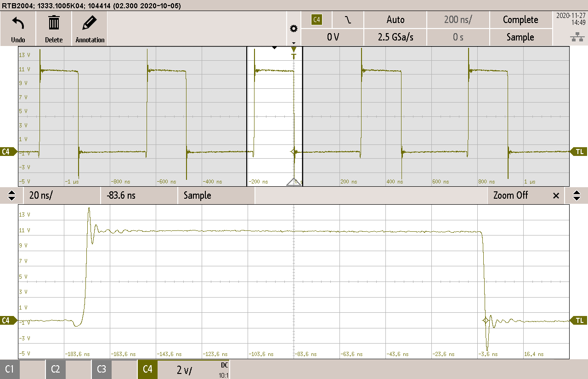Change the 200 ns/ timebase setting
This screenshot has width=588, height=379.
click(458, 20)
